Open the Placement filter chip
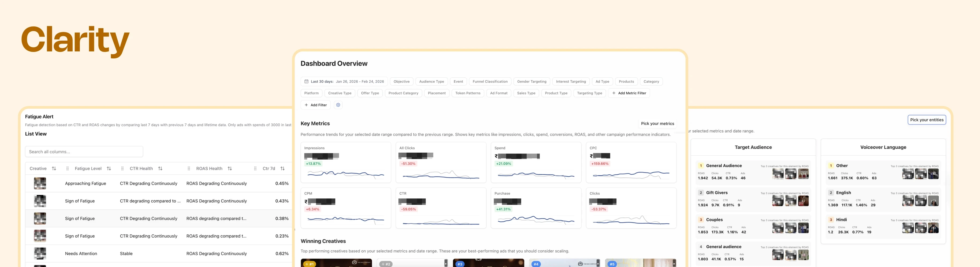Viewport: 980px width, 267px height. 436,93
